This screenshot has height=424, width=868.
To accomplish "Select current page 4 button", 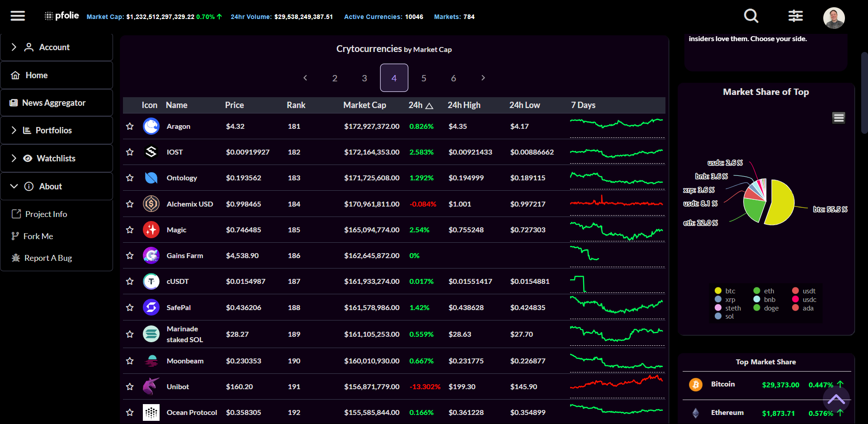I will [394, 78].
